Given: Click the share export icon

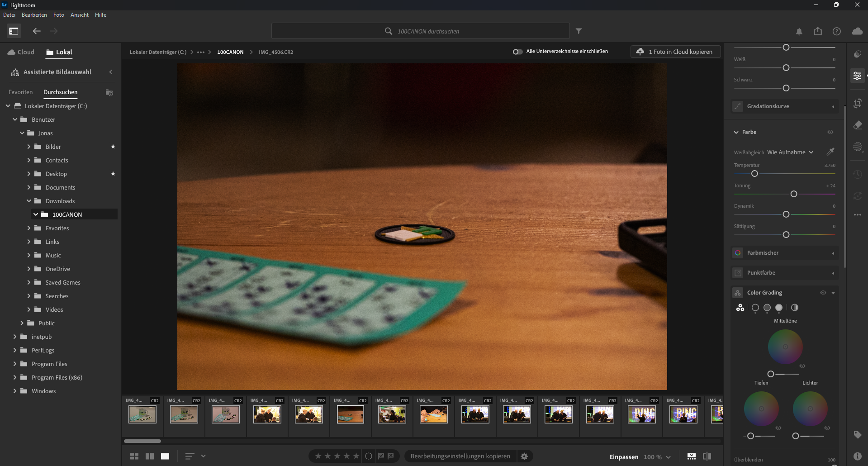Looking at the screenshot, I should pos(818,31).
